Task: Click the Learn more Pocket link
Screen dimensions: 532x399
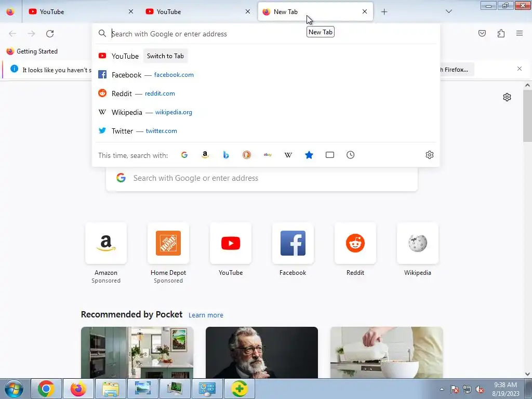Action: tap(206, 315)
